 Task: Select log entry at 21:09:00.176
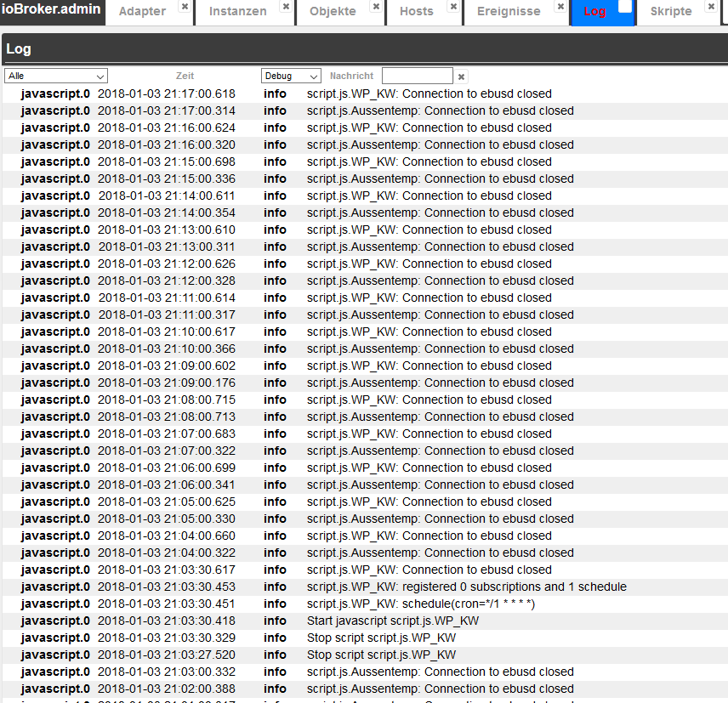[x=364, y=383]
